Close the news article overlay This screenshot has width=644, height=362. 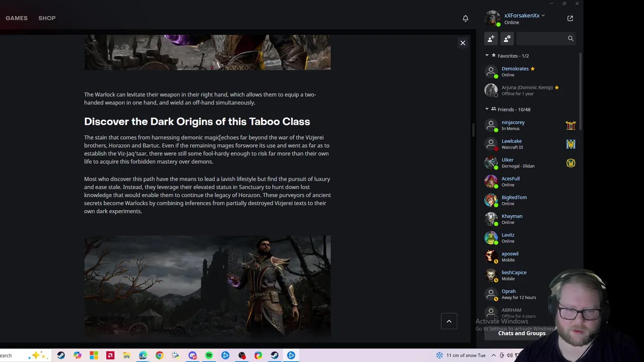[463, 43]
